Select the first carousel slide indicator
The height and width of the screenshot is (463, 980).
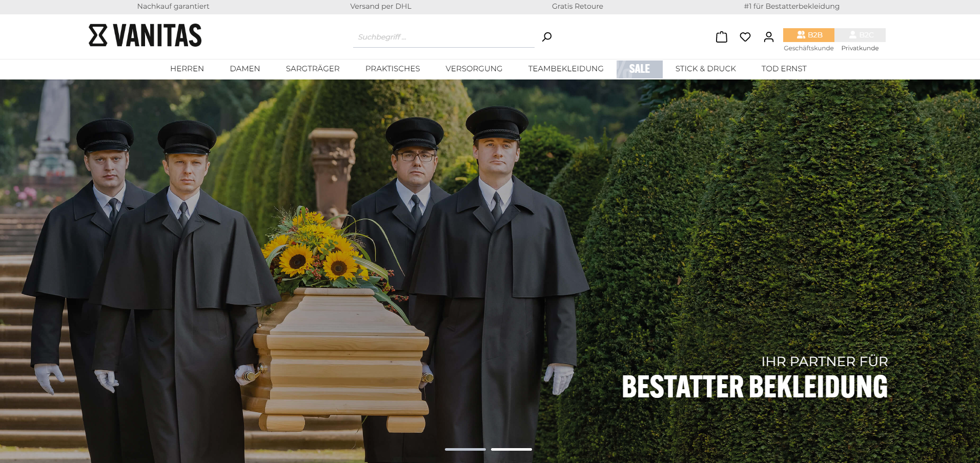coord(465,449)
